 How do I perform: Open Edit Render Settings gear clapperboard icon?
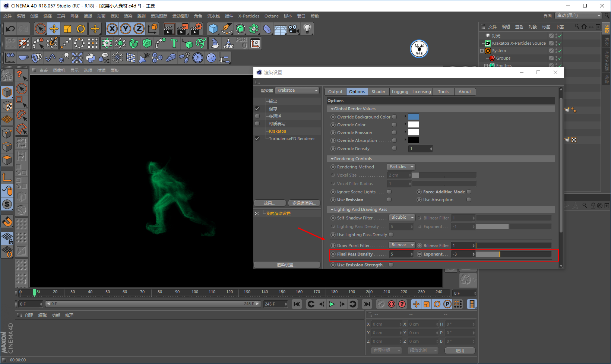point(196,29)
